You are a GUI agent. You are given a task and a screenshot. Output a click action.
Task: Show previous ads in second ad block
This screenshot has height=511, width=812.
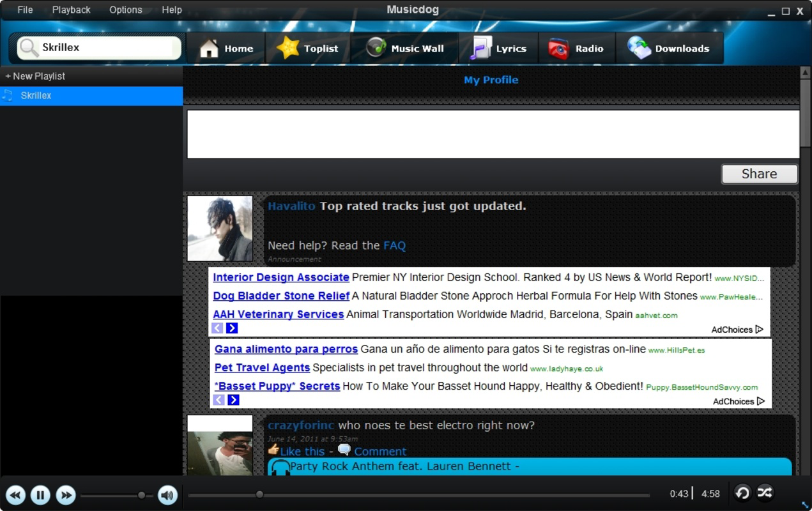click(219, 400)
